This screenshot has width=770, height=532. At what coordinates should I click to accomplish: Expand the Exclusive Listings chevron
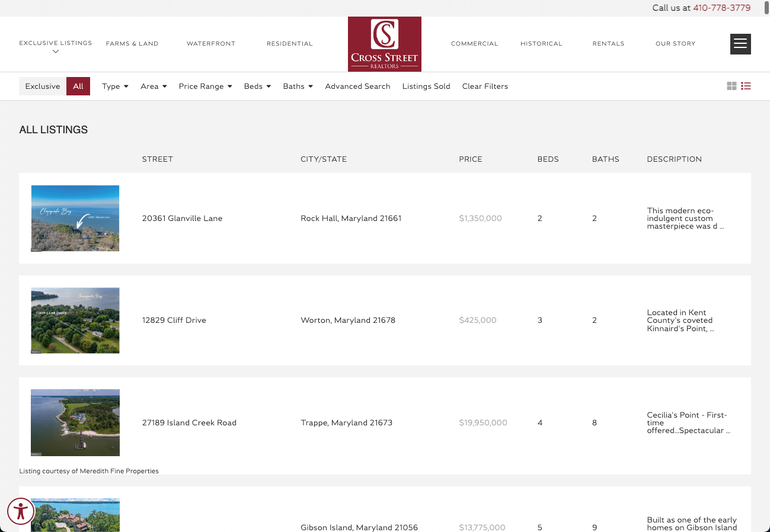(x=56, y=52)
